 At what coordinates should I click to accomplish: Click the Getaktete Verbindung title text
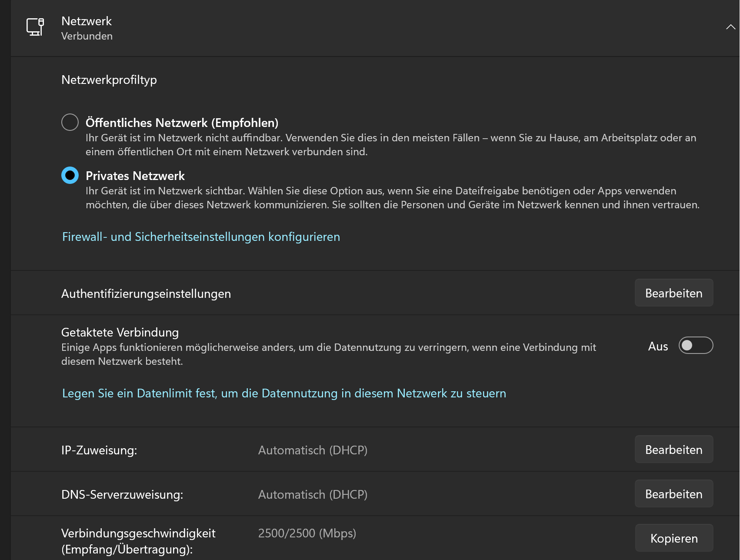(120, 332)
